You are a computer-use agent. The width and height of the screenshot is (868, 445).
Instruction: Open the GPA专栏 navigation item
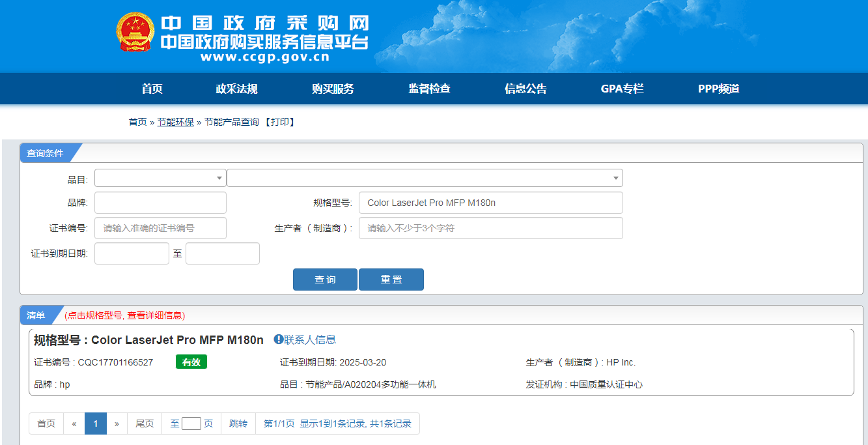[x=623, y=89]
